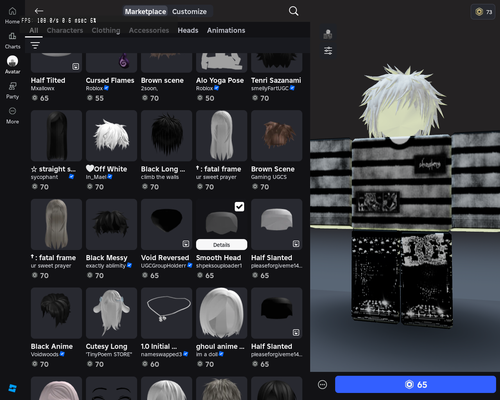The height and width of the screenshot is (400, 500).
Task: Select the Clothing category tab
Action: pyautogui.click(x=106, y=30)
